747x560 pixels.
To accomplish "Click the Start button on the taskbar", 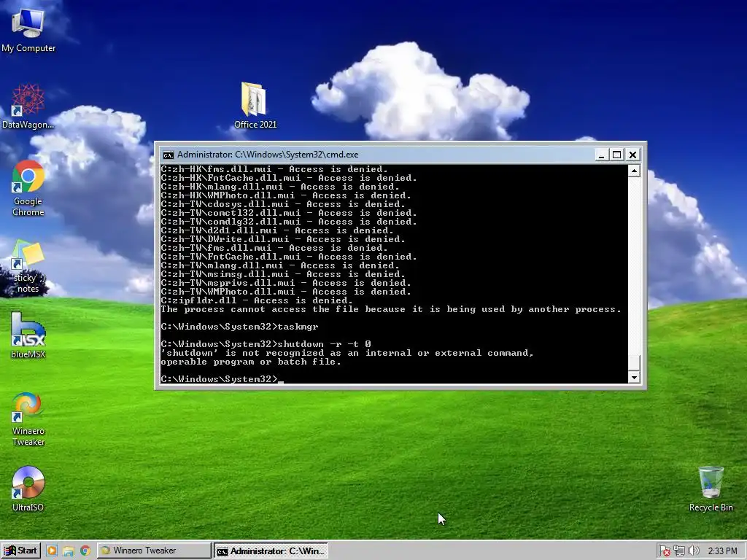I will (20, 551).
